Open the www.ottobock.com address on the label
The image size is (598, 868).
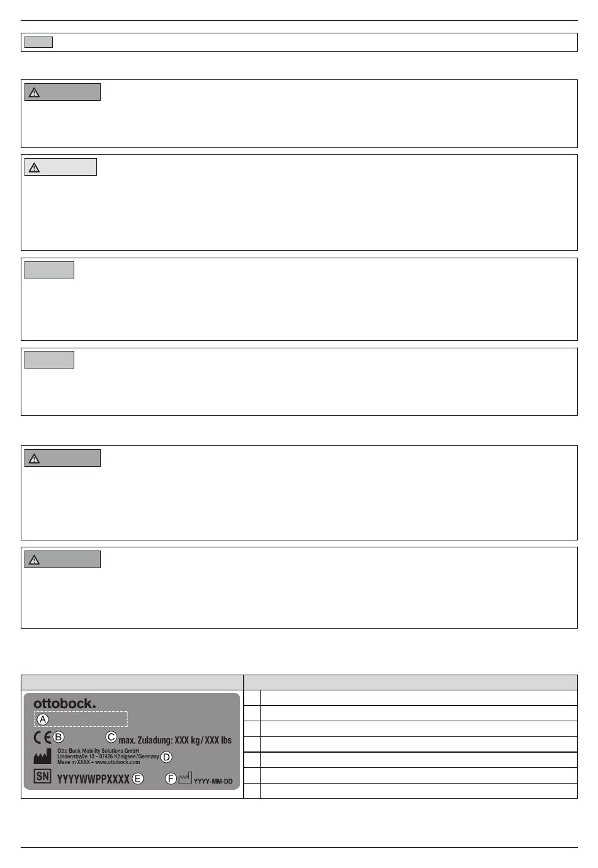[118, 762]
